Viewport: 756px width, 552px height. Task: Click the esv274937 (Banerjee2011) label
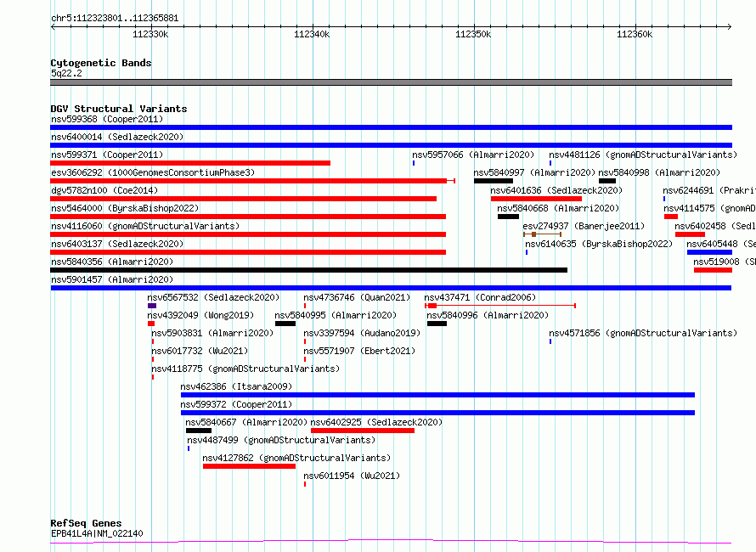[x=584, y=226]
